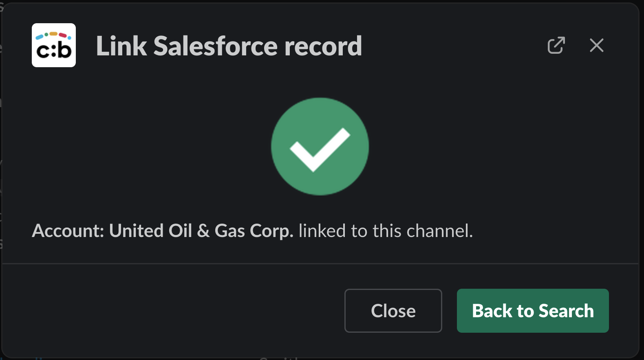Select the United Oil & Gas Corp. account name
644x360 pixels.
[x=201, y=231]
